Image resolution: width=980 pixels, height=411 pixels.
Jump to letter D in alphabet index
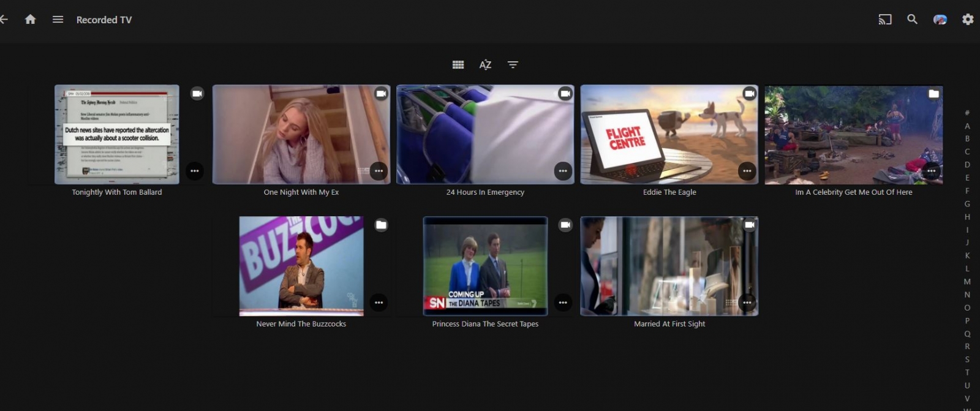pos(967,165)
